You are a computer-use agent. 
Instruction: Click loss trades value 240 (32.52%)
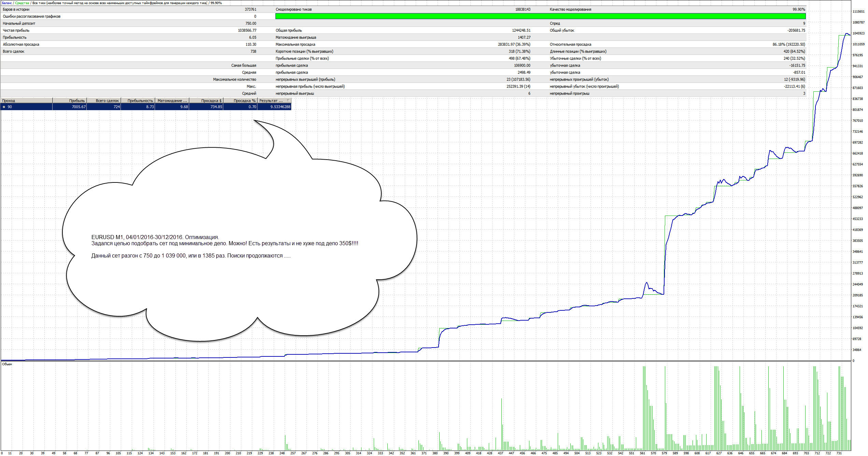click(794, 58)
